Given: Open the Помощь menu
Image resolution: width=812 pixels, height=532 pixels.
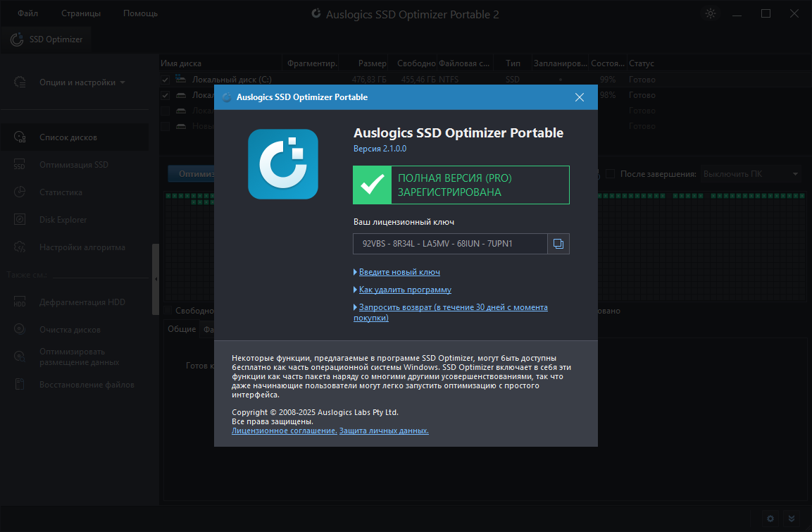Looking at the screenshot, I should pos(140,13).
